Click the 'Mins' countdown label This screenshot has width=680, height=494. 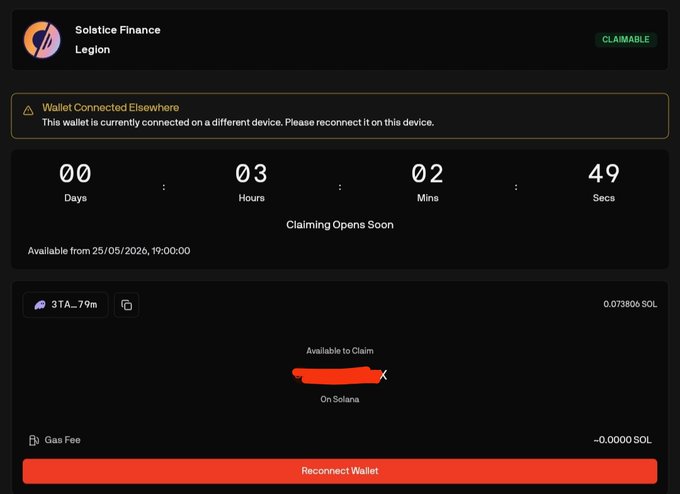428,198
